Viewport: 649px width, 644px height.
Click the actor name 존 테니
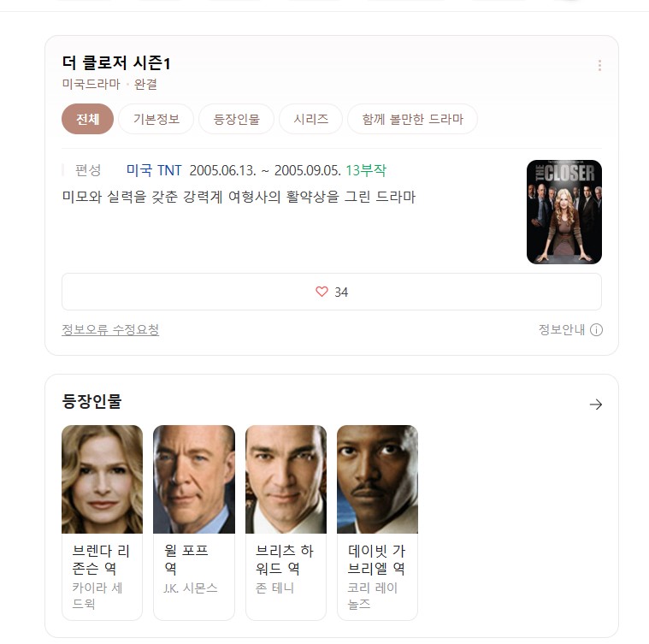(274, 588)
